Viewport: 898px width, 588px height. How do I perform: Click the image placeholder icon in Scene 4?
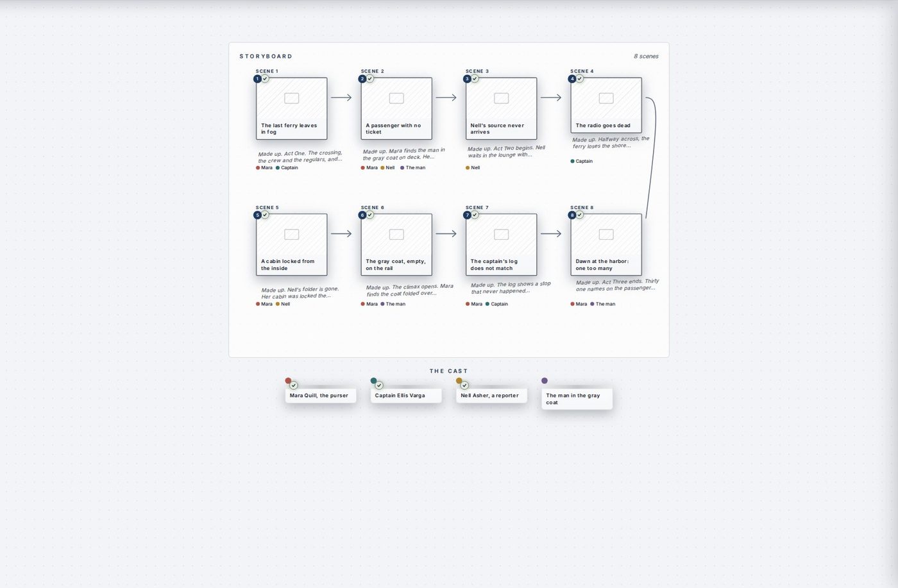click(x=606, y=98)
